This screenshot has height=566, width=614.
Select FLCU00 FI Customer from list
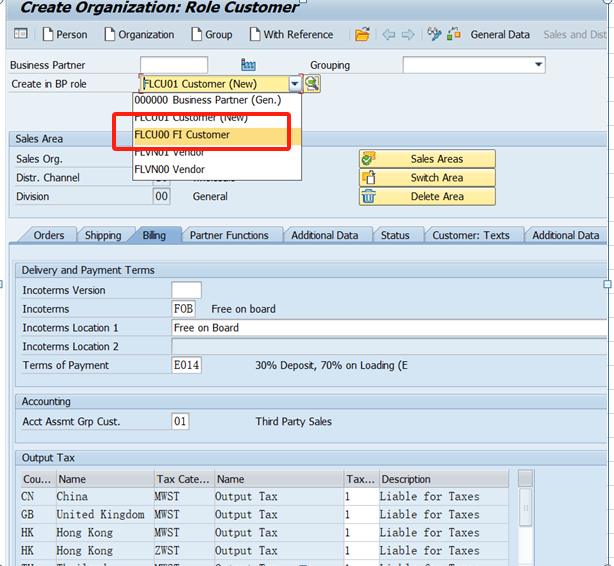182,135
